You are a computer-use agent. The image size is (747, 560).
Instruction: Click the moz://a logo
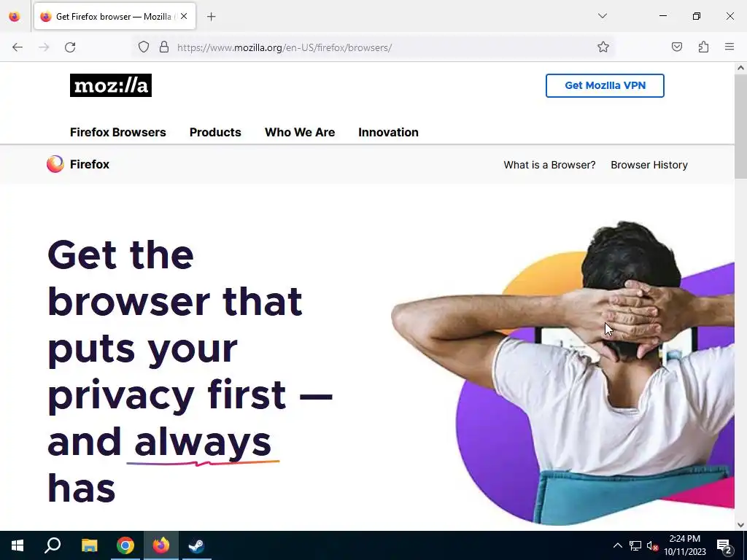pos(111,85)
